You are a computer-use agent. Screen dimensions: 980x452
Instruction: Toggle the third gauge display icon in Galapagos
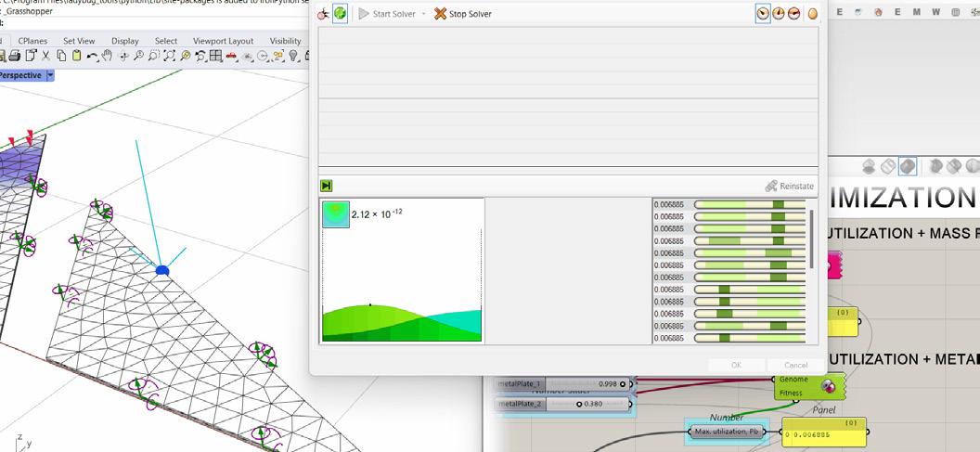tap(793, 13)
